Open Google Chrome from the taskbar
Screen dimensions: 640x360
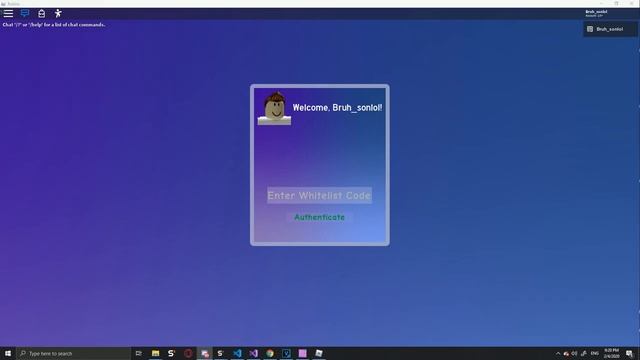click(x=270, y=353)
